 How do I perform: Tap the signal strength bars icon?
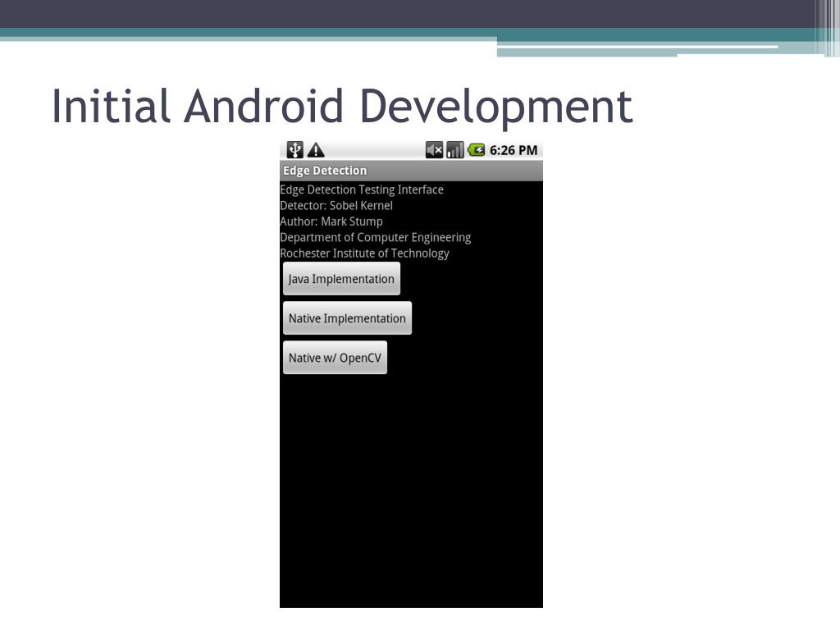(x=454, y=150)
